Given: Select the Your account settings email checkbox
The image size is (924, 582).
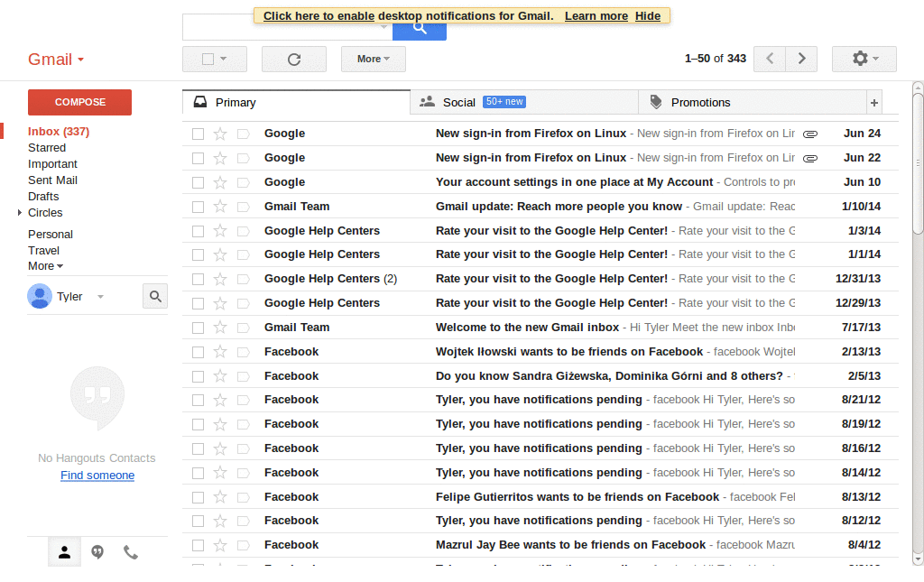Looking at the screenshot, I should 198,182.
